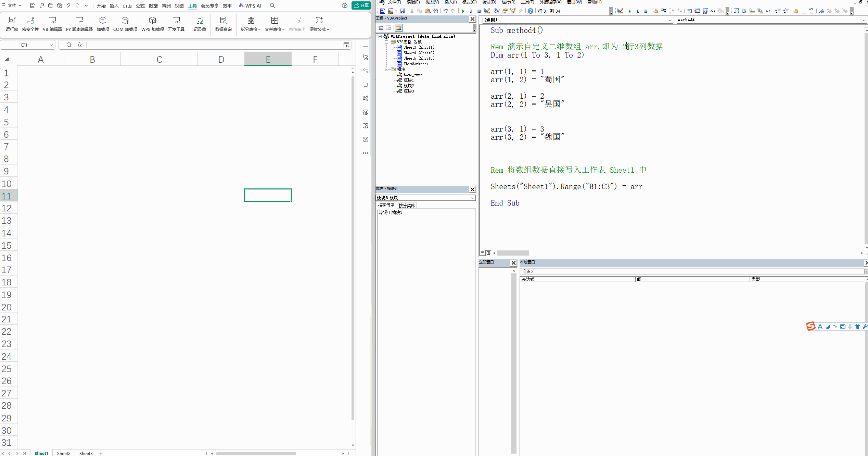The width and height of the screenshot is (868, 456).
Task: Stop macro execution with the Reset button
Action: point(479,11)
